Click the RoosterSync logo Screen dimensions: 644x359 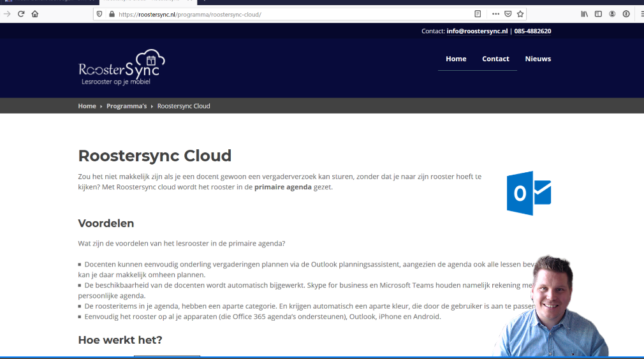[122, 67]
